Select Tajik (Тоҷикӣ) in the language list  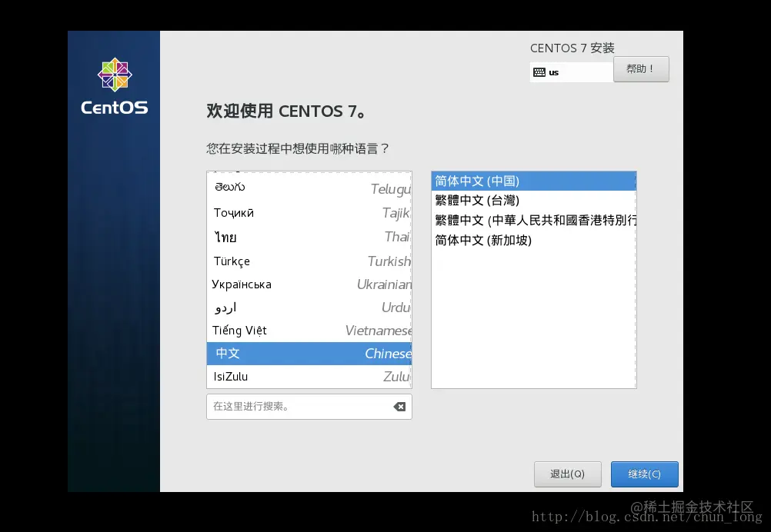(309, 213)
